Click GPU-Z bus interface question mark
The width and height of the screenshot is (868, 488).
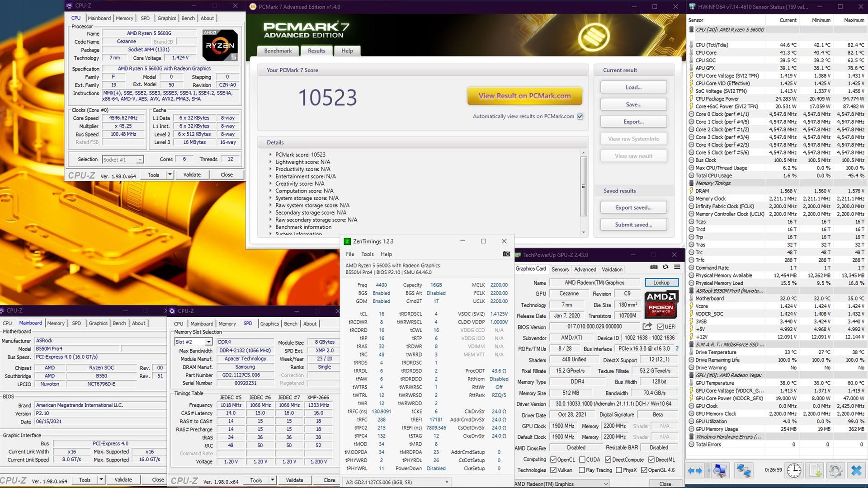tap(677, 349)
